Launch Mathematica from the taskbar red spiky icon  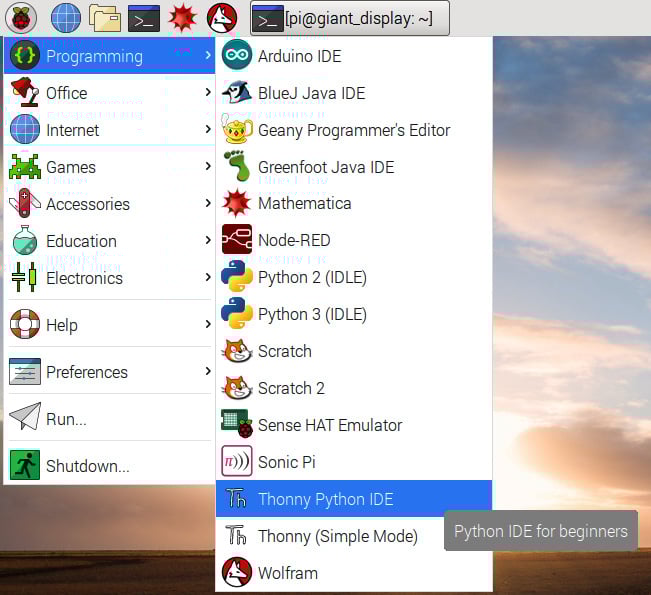tap(182, 18)
